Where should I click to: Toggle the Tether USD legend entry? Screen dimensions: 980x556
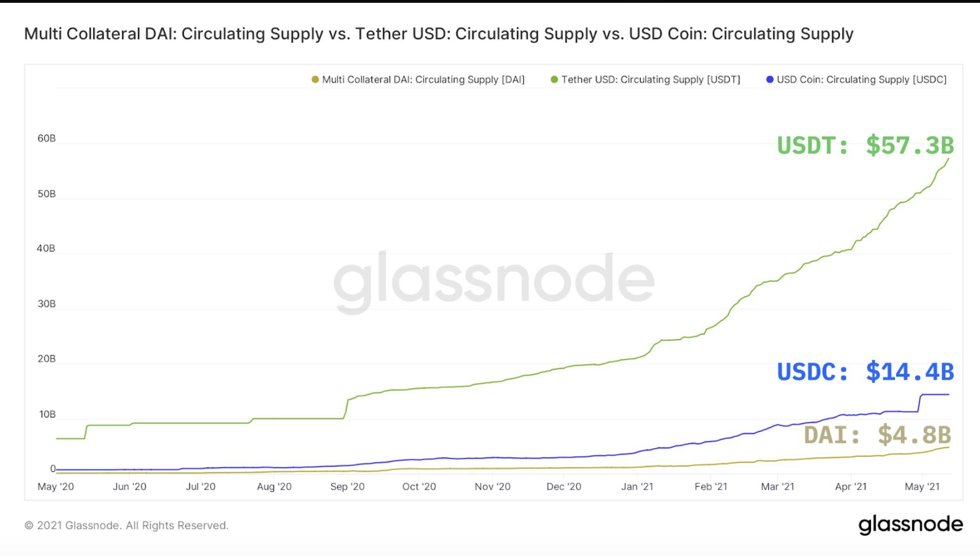(x=645, y=80)
